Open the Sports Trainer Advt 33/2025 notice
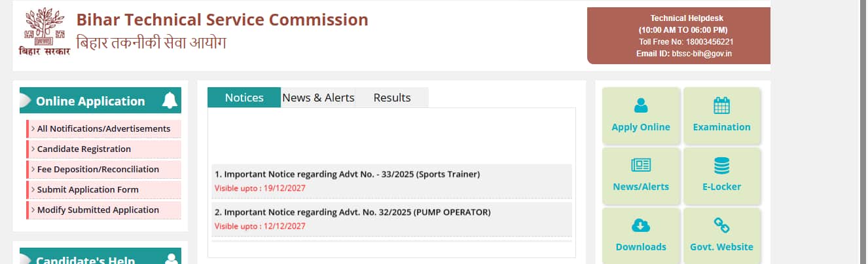The height and width of the screenshot is (264, 868). pyautogui.click(x=348, y=174)
